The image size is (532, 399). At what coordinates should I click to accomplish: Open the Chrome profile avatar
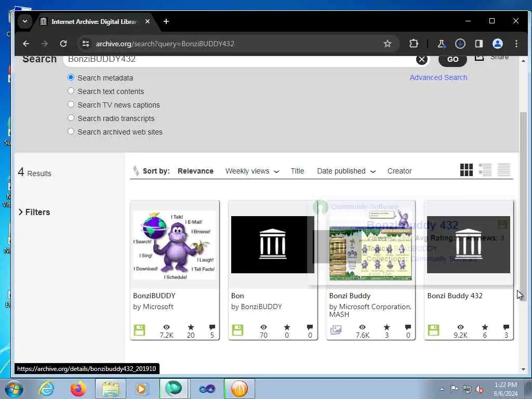point(497,44)
